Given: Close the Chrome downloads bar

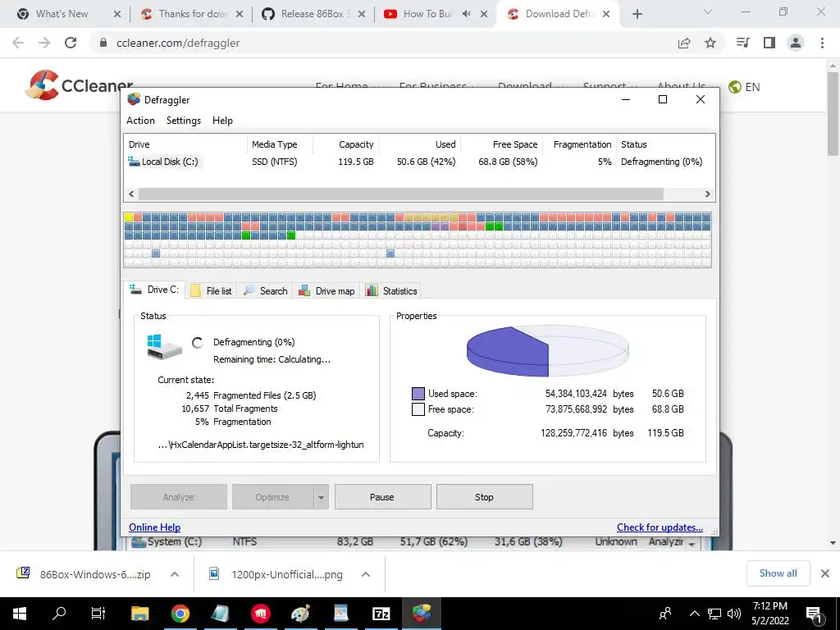Looking at the screenshot, I should tap(825, 573).
